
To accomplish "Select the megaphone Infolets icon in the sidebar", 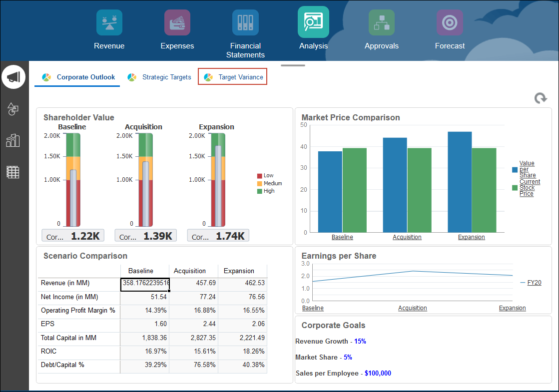I will 13,76.
